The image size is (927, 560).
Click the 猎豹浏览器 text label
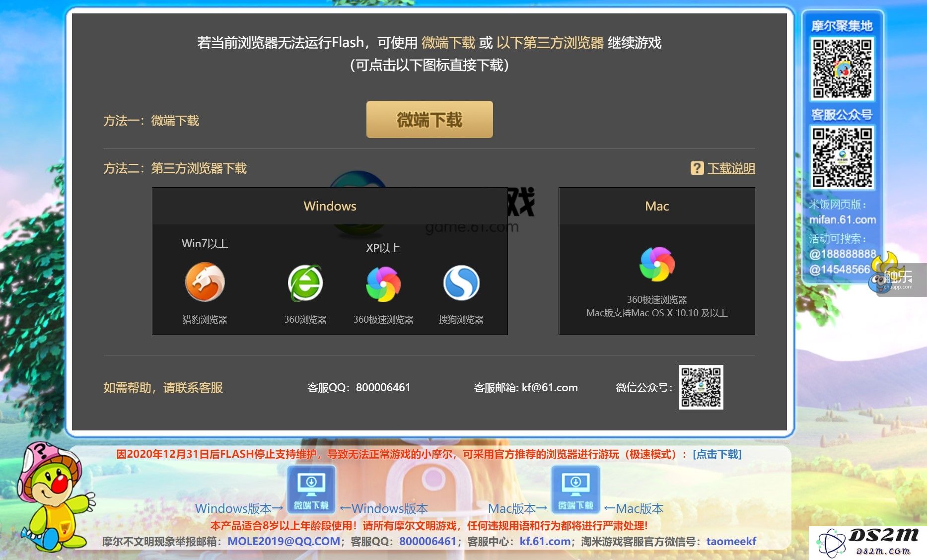pyautogui.click(x=205, y=320)
